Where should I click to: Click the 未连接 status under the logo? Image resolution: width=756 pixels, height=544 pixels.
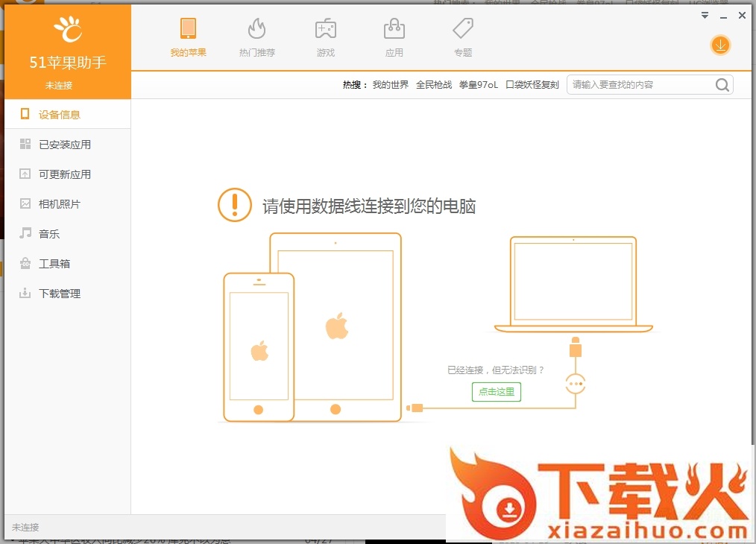(59, 85)
